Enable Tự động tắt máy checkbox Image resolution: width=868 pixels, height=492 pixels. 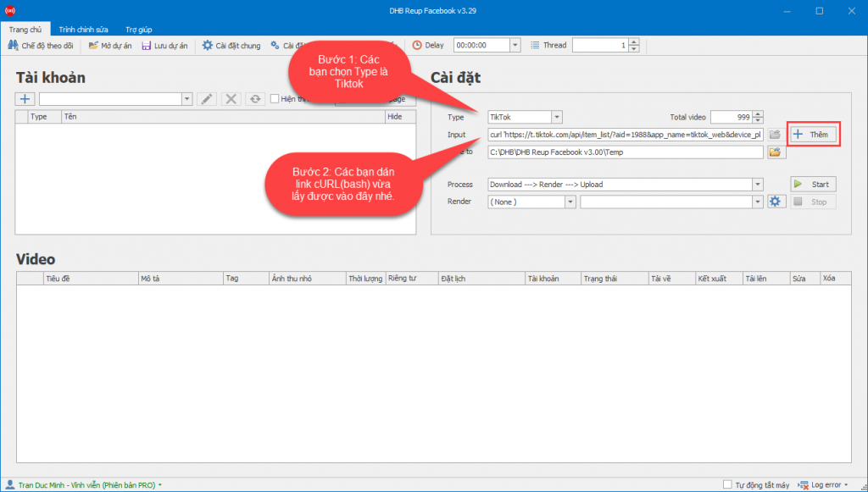tap(728, 485)
